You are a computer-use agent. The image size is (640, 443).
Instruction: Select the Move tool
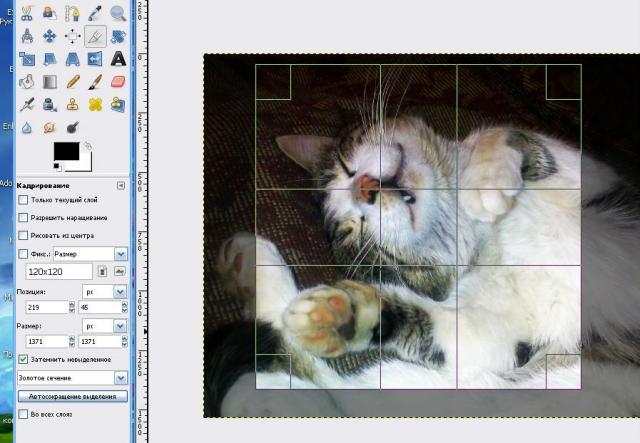tap(49, 37)
